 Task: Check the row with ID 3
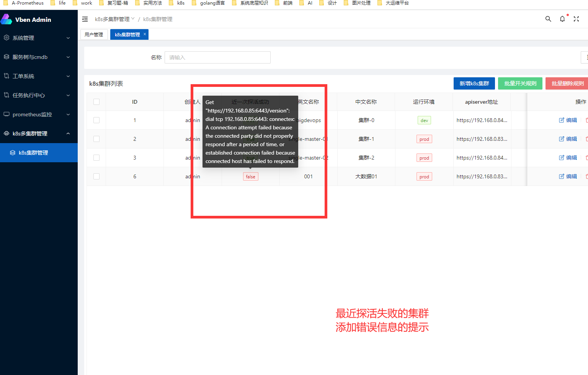coord(96,158)
